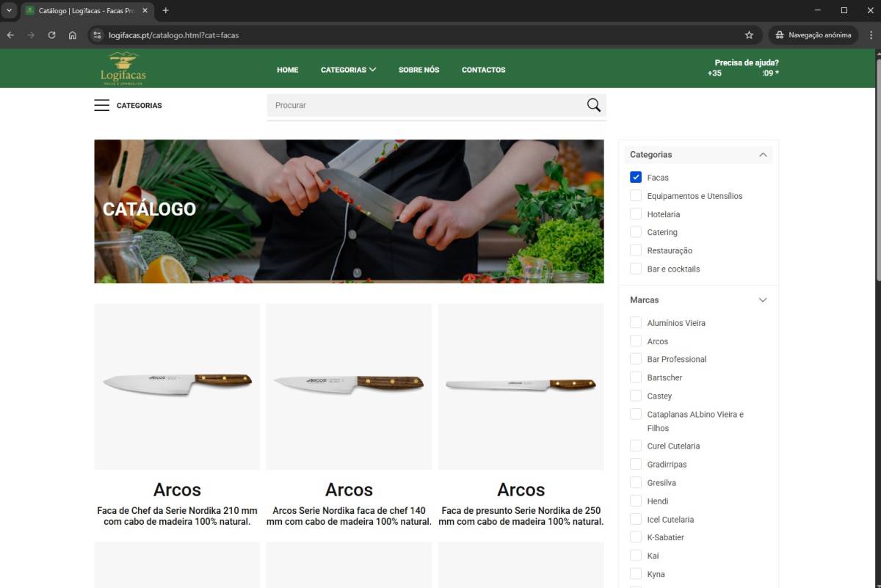Open the CONTACTOS page
The image size is (881, 588).
coord(484,70)
